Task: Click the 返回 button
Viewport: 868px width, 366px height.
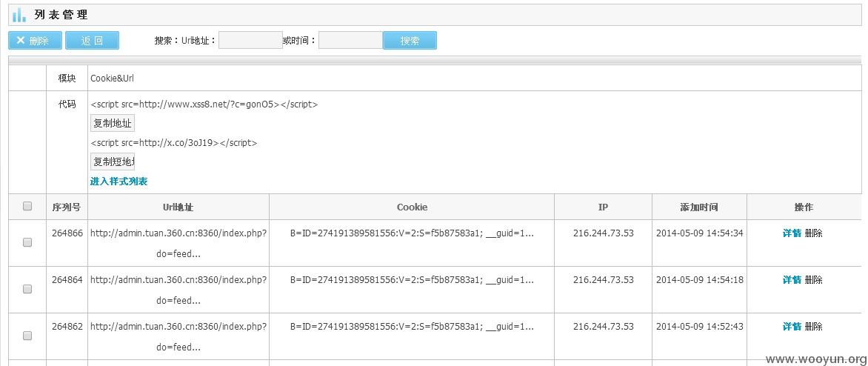Action: [92, 41]
